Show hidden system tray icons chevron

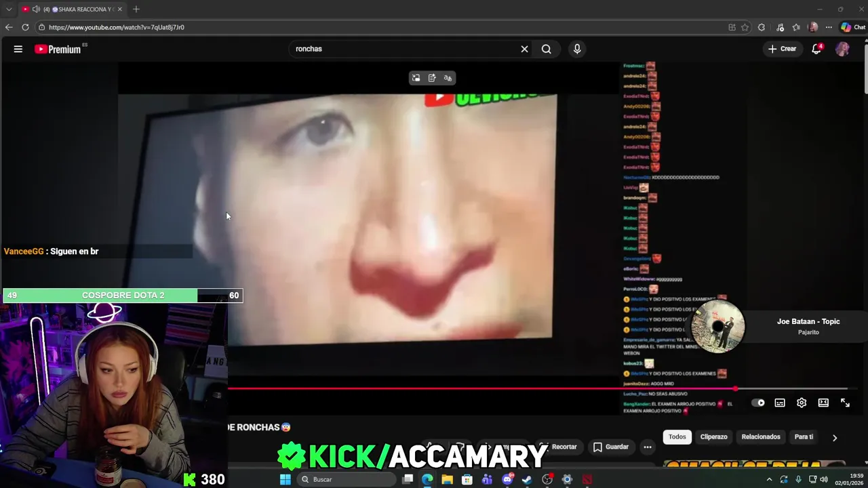click(x=769, y=479)
